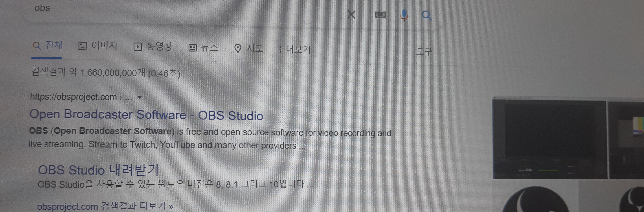Switch to the 뉴스 (News) tab
644x212 pixels.
203,48
